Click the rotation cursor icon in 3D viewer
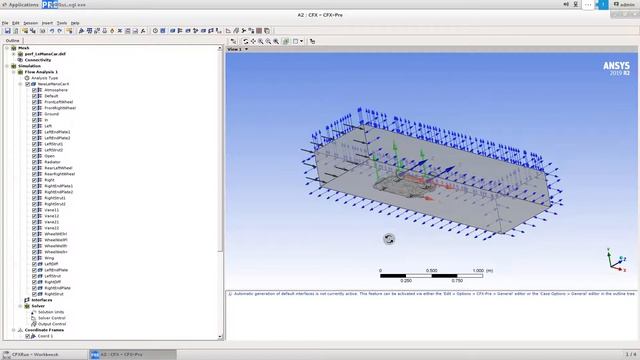This screenshot has height=360, width=640. [389, 239]
